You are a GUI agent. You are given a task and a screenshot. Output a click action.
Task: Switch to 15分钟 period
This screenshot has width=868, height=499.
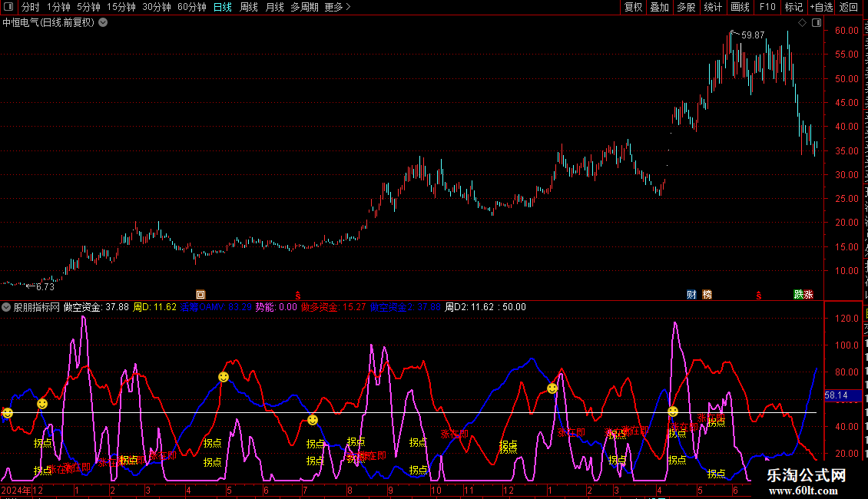pyautogui.click(x=121, y=7)
